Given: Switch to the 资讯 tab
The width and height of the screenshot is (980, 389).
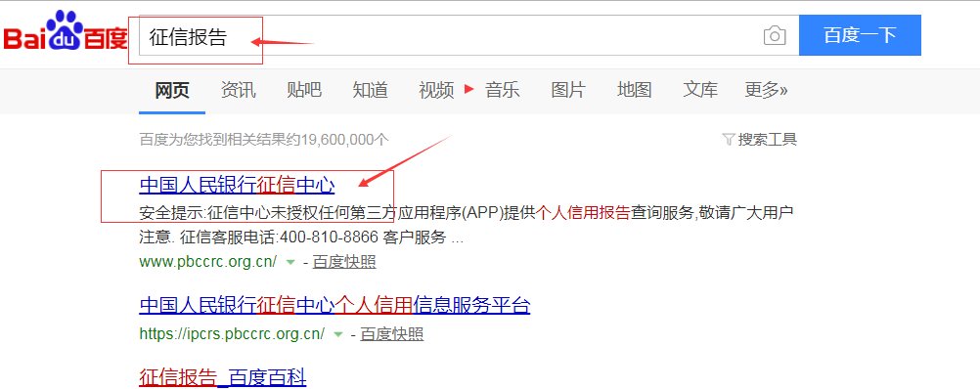Looking at the screenshot, I should coord(238,90).
